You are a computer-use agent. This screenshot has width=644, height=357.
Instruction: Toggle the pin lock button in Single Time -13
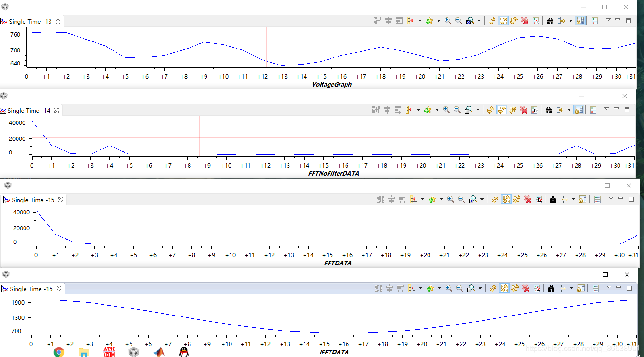pyautogui.click(x=580, y=21)
